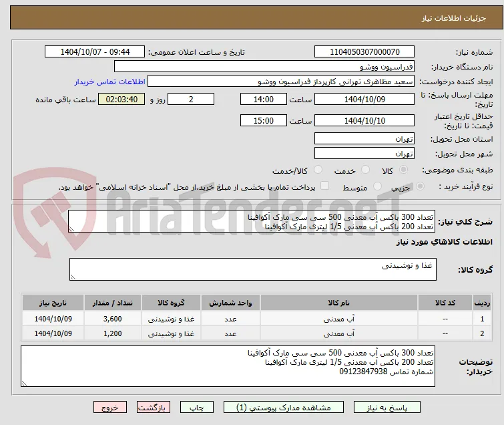Click the شرح کلی نیاز text area
Image resolution: width=504 pixels, height=425 pixels.
tap(252, 221)
